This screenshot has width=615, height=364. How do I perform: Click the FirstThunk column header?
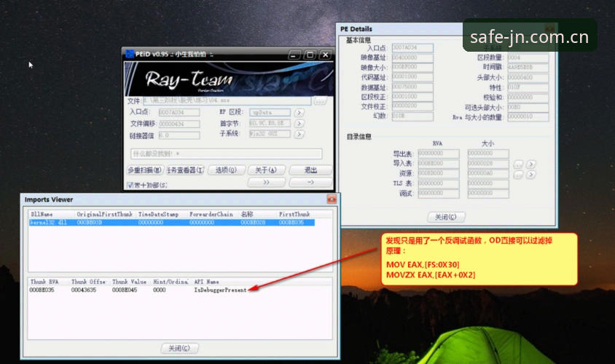tap(294, 214)
